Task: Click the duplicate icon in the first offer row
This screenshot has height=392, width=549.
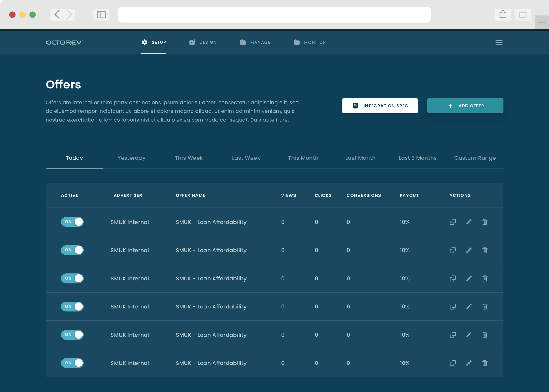Action: pyautogui.click(x=452, y=222)
